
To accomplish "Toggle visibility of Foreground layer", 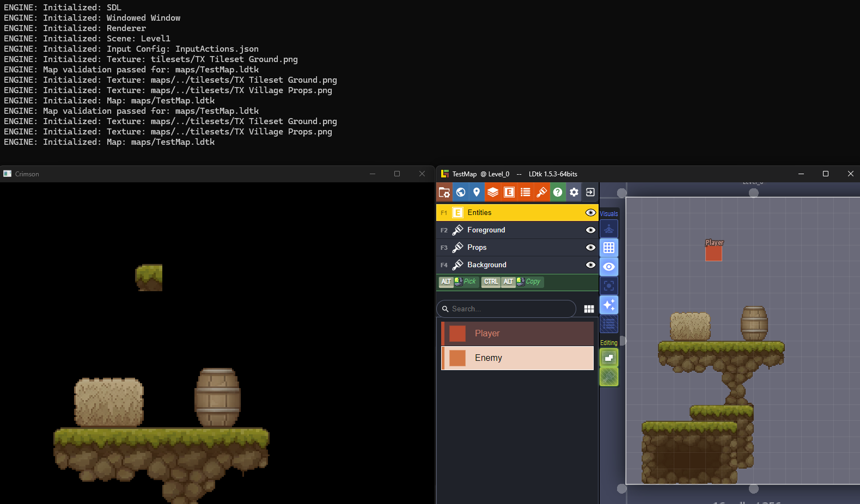I will [x=590, y=230].
